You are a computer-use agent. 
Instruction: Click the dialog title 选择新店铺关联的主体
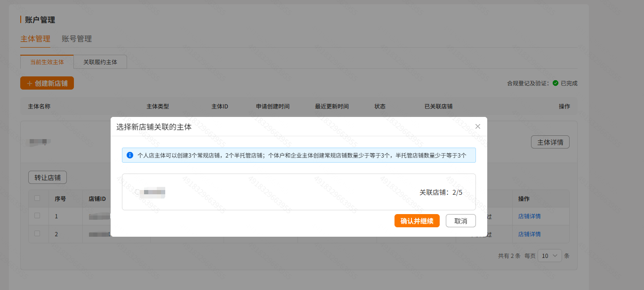tap(154, 126)
